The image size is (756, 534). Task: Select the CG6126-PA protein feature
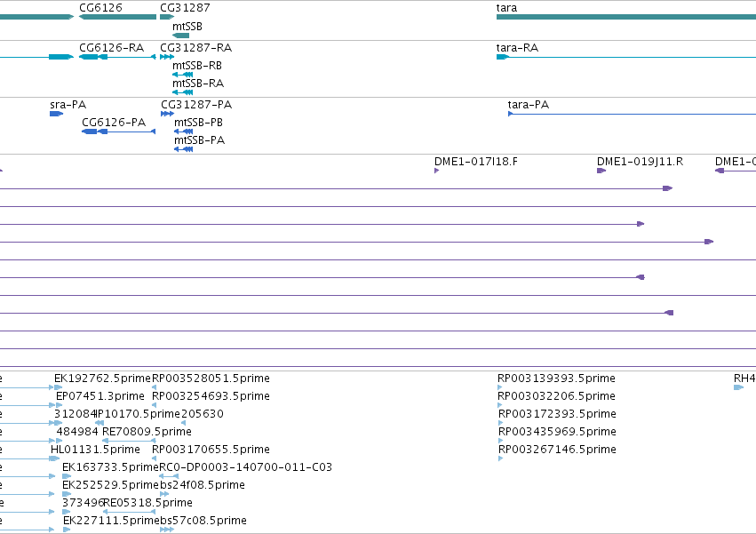pos(119,132)
